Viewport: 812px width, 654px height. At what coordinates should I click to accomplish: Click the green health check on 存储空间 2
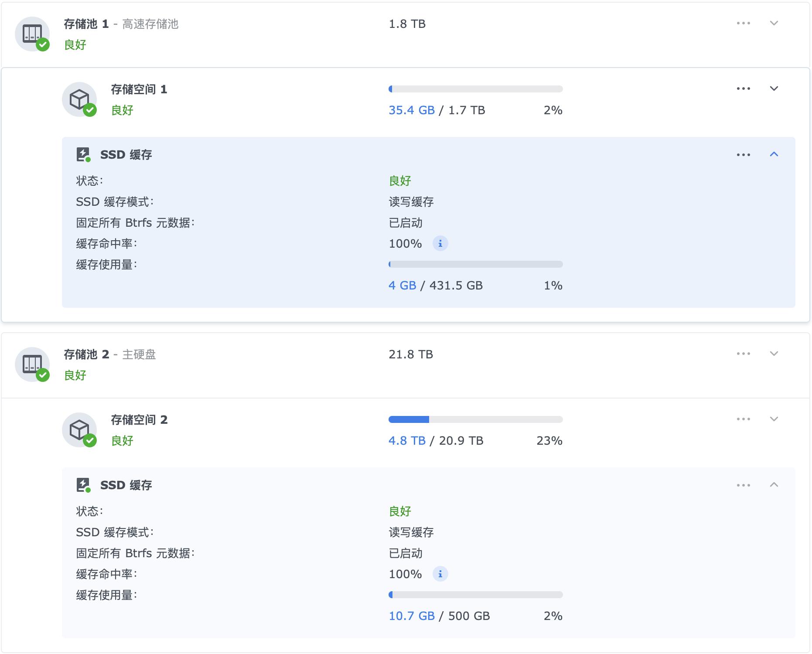[x=91, y=440]
